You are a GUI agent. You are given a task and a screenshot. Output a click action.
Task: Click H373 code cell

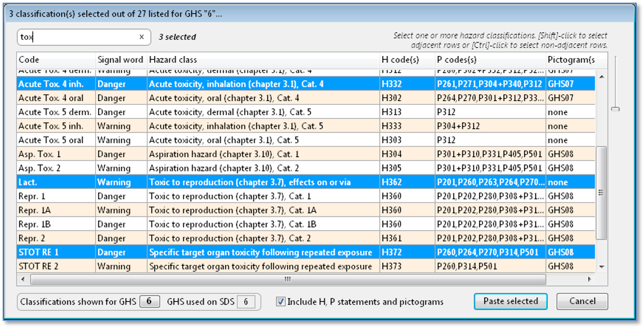pyautogui.click(x=407, y=266)
